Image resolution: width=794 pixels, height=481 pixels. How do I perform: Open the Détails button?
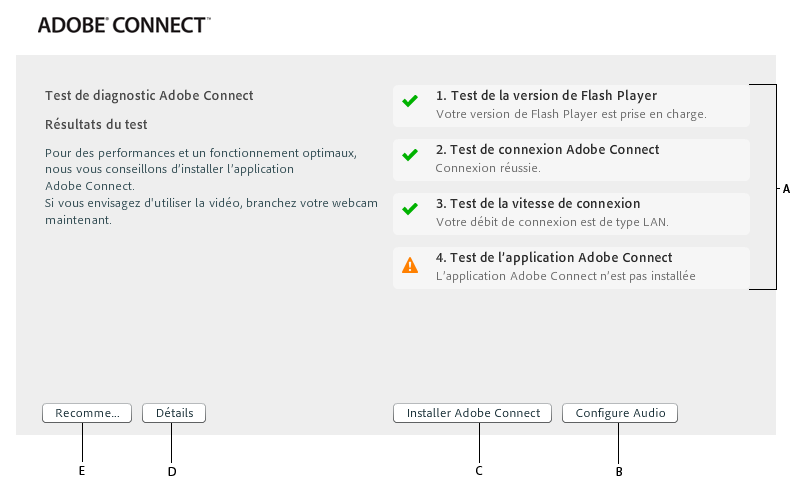tap(174, 412)
